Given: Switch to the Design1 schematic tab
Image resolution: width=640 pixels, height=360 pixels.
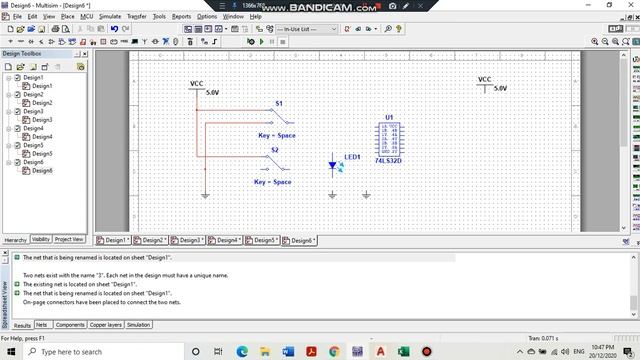Looking at the screenshot, I should click(x=113, y=240).
